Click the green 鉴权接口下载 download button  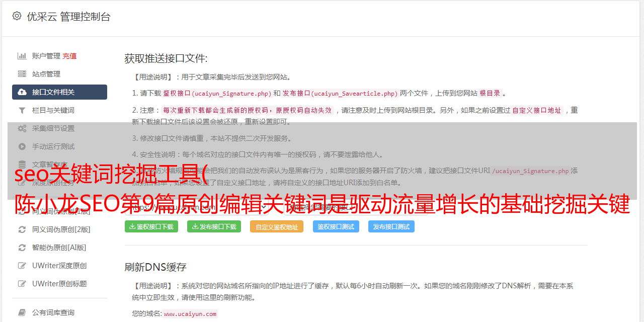[151, 226]
